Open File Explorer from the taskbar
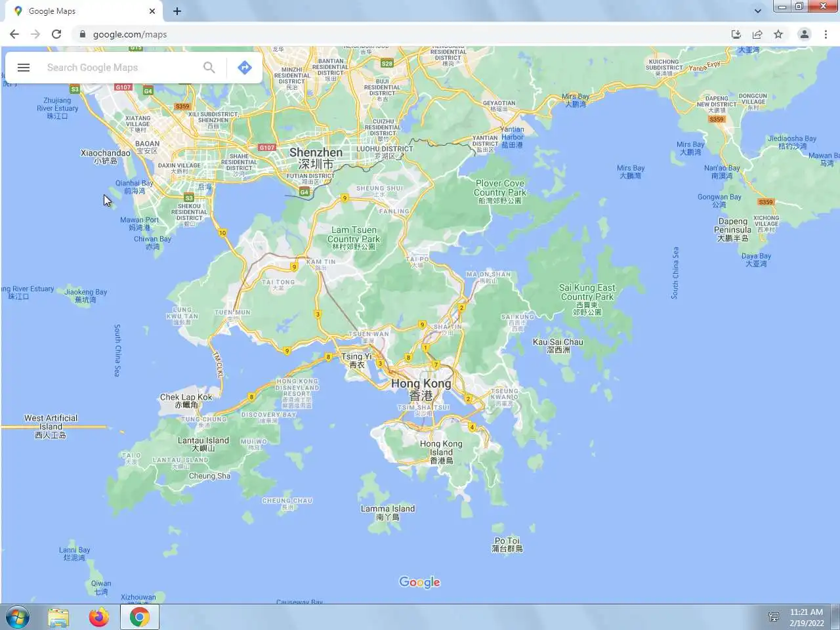Image resolution: width=840 pixels, height=630 pixels. coord(58,618)
